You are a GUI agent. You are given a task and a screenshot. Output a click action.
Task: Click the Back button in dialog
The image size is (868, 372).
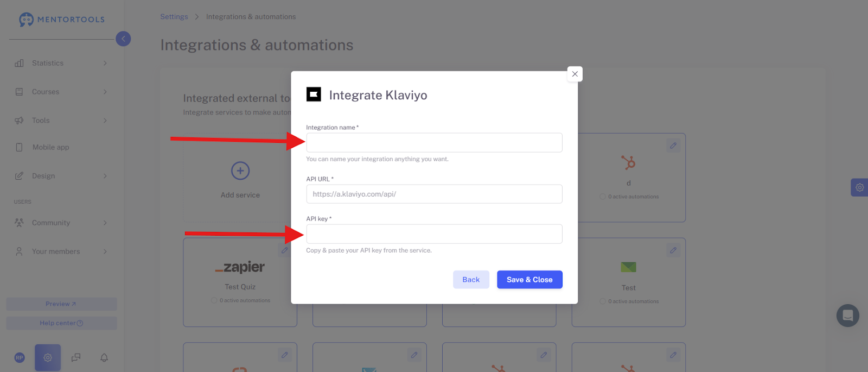[471, 280]
